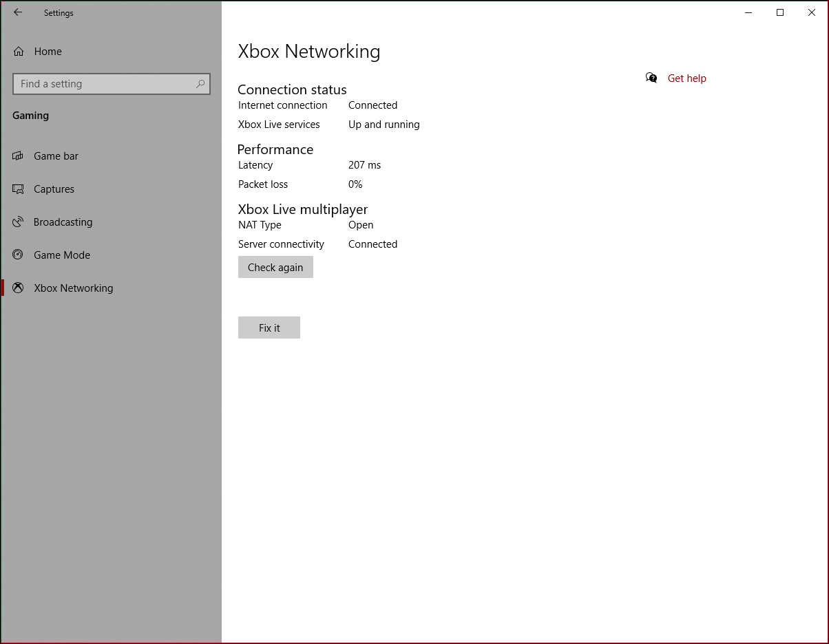Select Xbox Networking in sidebar
The image size is (829, 644).
coord(73,288)
